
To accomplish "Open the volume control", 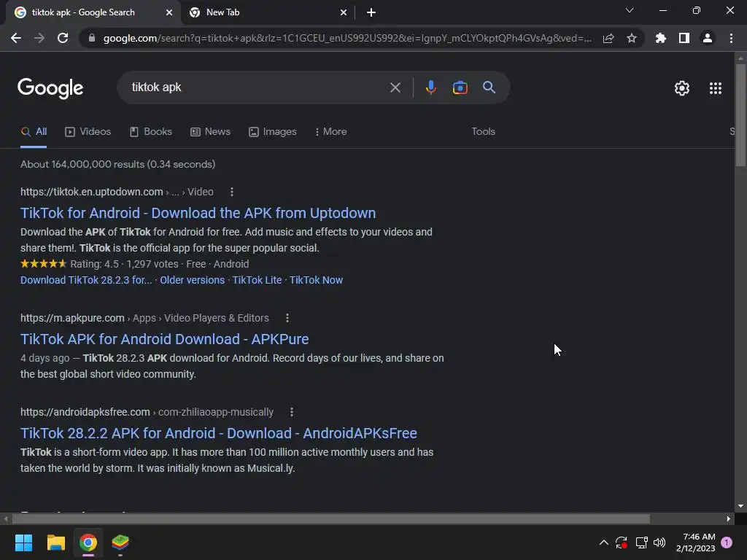I will click(x=659, y=542).
